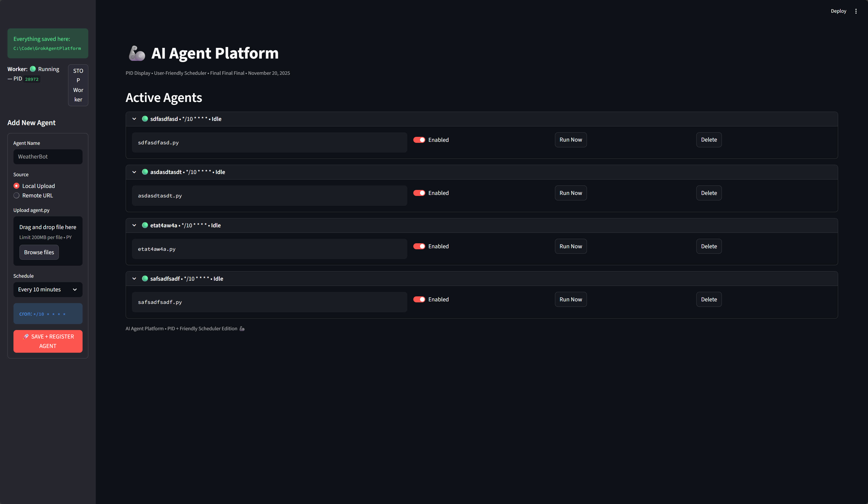
Task: Click Run Now for asdasdtasdt agent
Action: [570, 193]
